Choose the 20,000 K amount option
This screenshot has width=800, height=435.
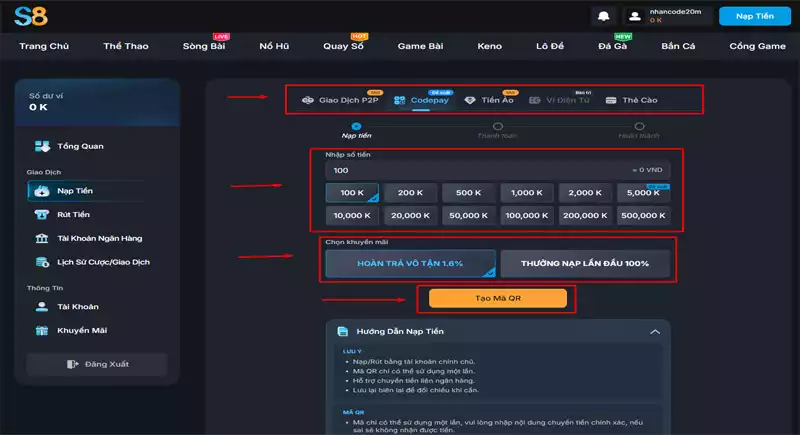click(410, 216)
